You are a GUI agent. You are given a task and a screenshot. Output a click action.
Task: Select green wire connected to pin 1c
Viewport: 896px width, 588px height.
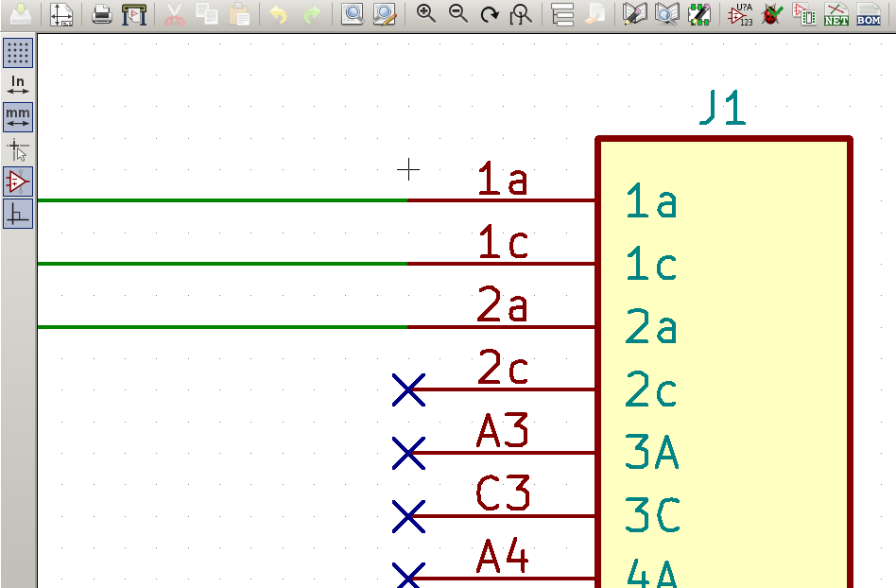coord(222,264)
